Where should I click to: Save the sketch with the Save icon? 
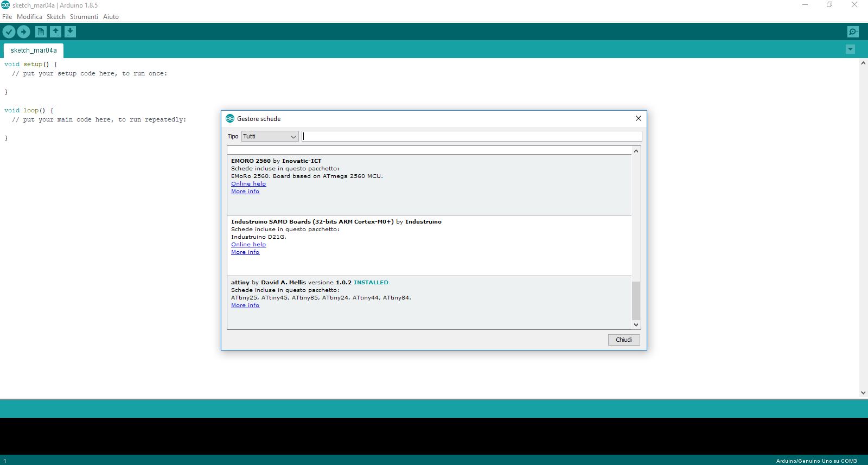click(70, 32)
